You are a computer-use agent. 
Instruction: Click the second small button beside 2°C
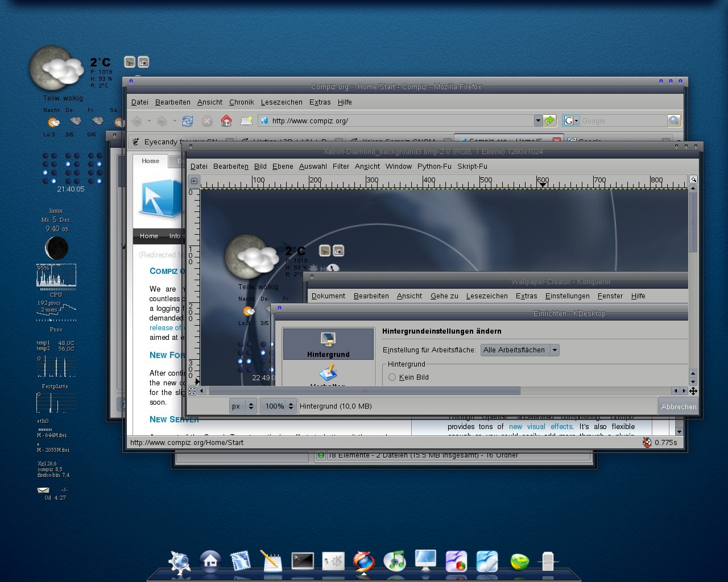pos(143,62)
